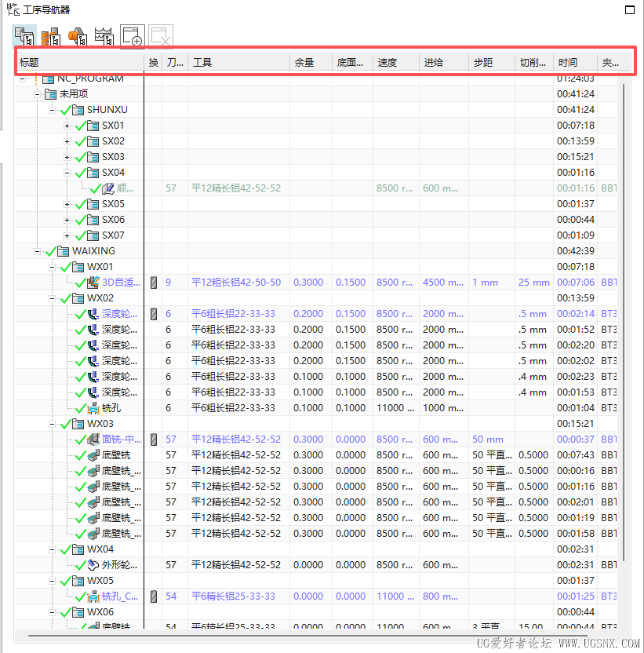Switch to Machining Method View

[104, 36]
